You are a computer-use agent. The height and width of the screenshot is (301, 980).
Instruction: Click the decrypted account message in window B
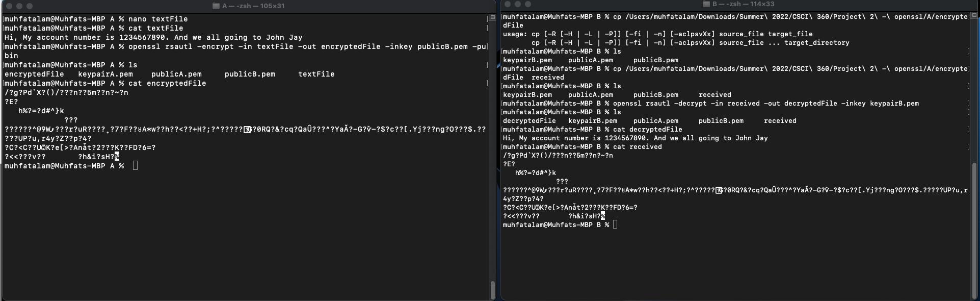[635, 138]
